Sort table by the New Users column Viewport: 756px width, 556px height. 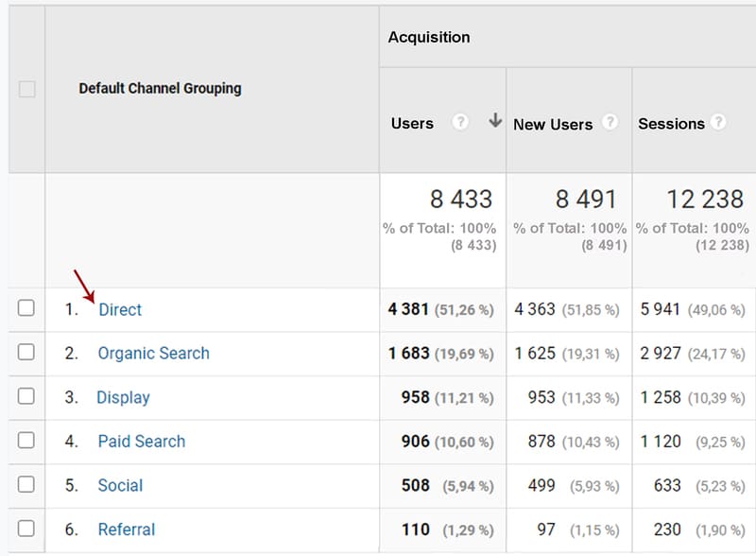[553, 124]
